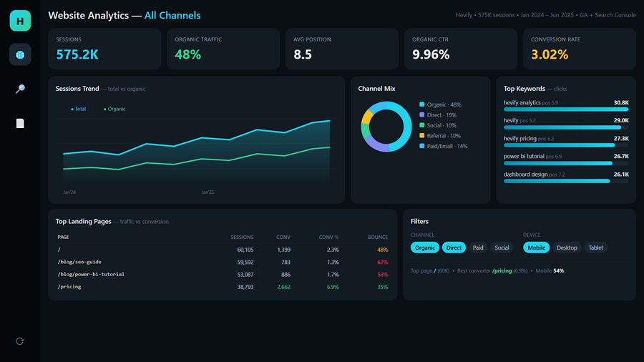This screenshot has height=362, width=644.
Task: Toggle the Social channel filter
Action: (x=502, y=248)
